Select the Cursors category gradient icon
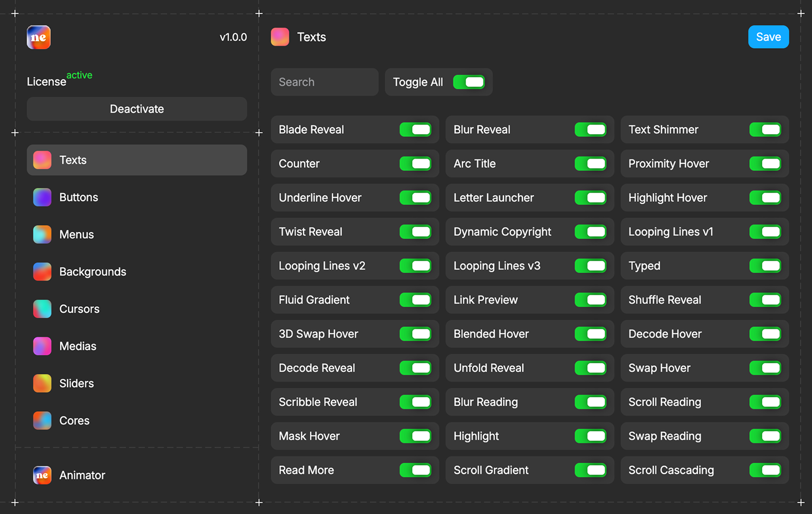The image size is (812, 514). click(42, 309)
